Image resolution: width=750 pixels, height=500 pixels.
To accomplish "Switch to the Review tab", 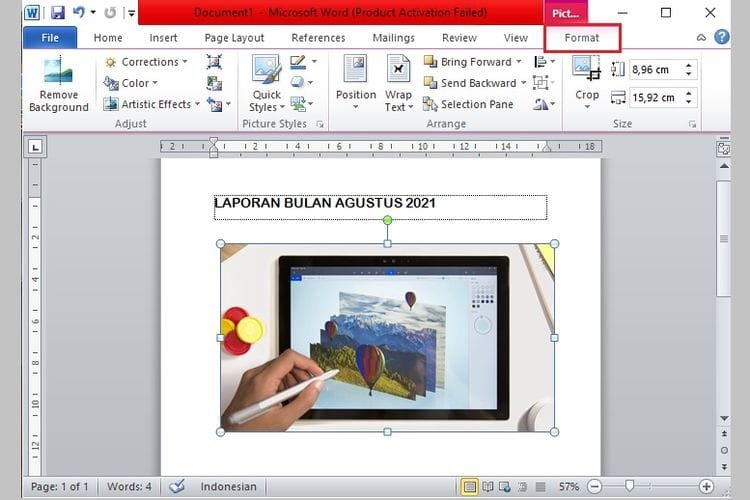I will pos(459,38).
